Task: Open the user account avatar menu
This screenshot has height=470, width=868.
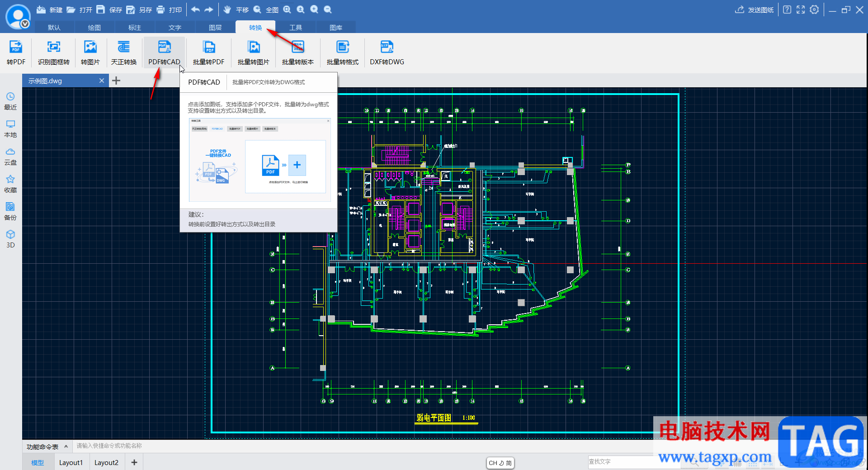Action: click(x=18, y=16)
